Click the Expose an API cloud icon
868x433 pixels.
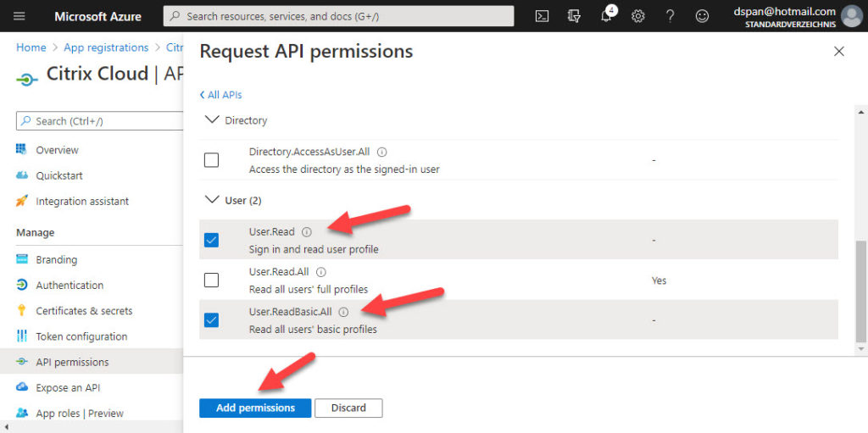[x=21, y=387]
